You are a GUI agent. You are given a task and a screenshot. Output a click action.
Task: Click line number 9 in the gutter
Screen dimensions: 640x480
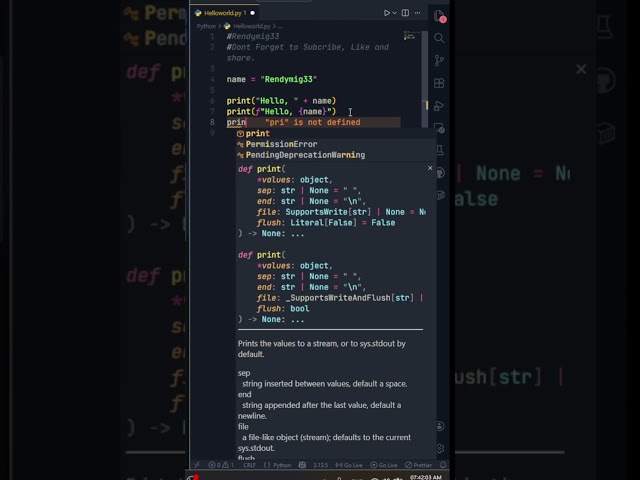pyautogui.click(x=212, y=133)
